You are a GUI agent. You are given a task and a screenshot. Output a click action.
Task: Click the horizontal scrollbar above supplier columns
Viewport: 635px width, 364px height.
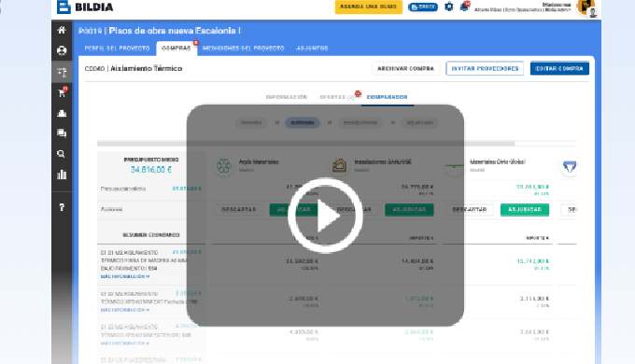(x=305, y=144)
